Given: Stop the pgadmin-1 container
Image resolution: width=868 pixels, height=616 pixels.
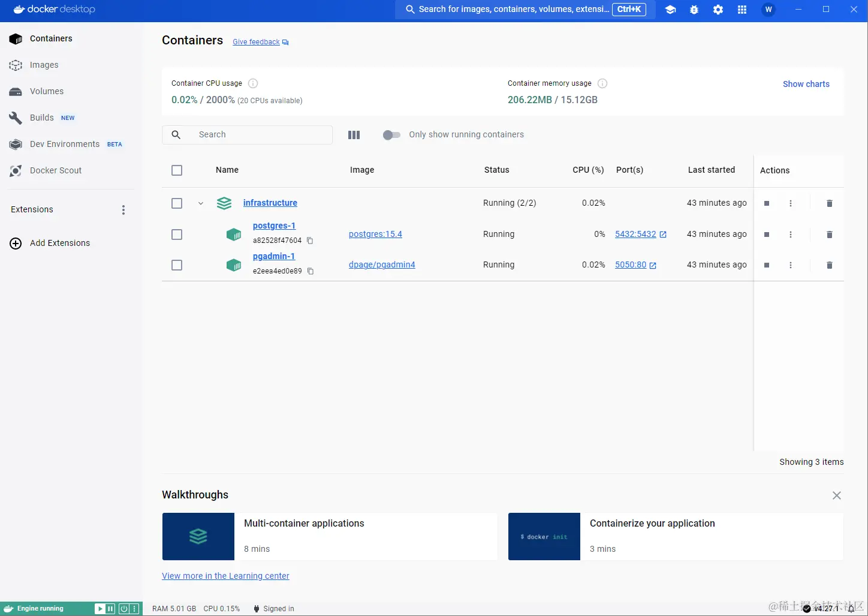Looking at the screenshot, I should [767, 265].
